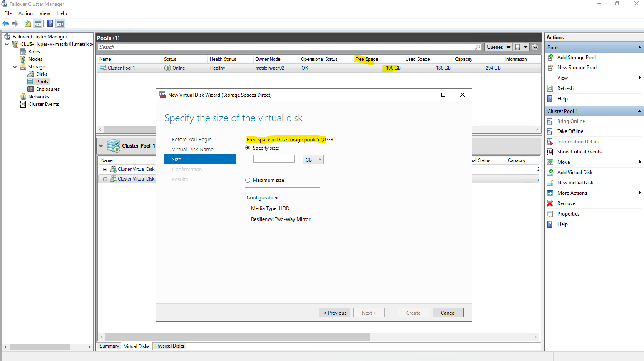Click the Take Offline icon
This screenshot has height=361, width=644.
[550, 131]
